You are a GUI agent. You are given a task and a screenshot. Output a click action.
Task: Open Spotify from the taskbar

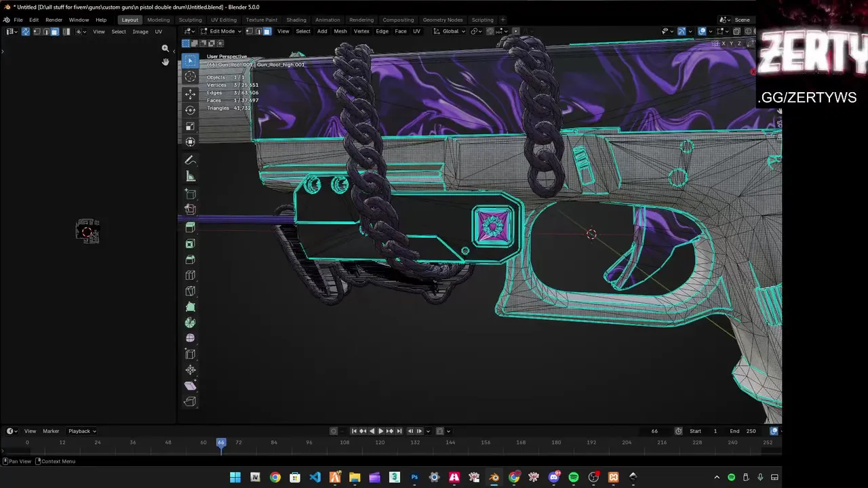tap(574, 477)
